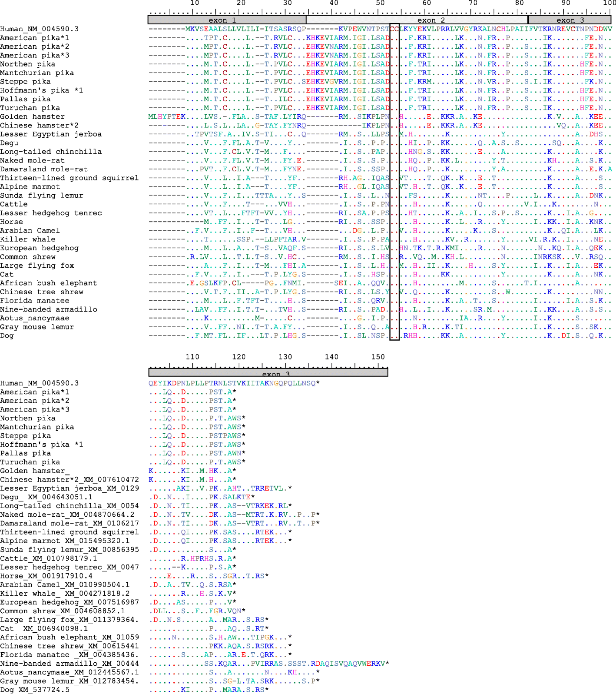Viewport: 616px width, 694px height.
Task: Select 'Large flying fox_XM_011379364.' row label
Action: (x=70, y=620)
